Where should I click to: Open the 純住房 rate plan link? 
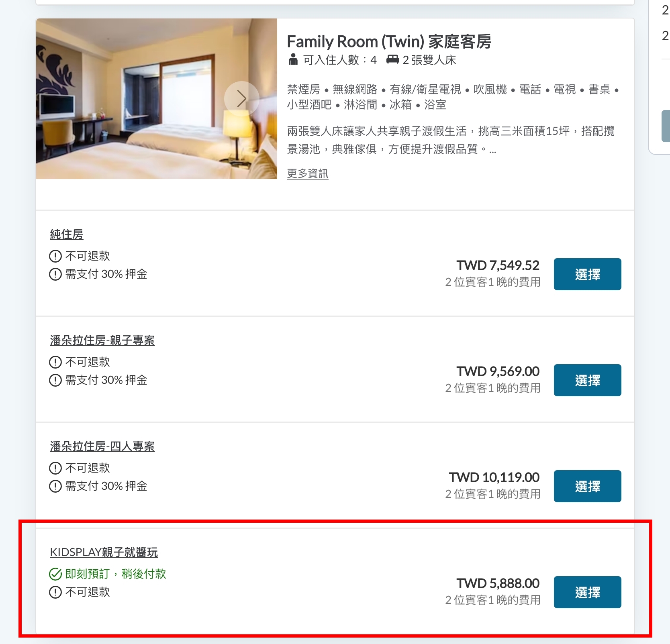[x=67, y=234]
